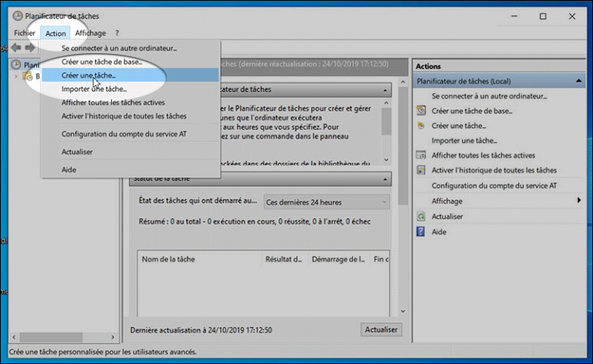Click the blue Aide question mark icon
593x364 pixels.
pyautogui.click(x=421, y=231)
